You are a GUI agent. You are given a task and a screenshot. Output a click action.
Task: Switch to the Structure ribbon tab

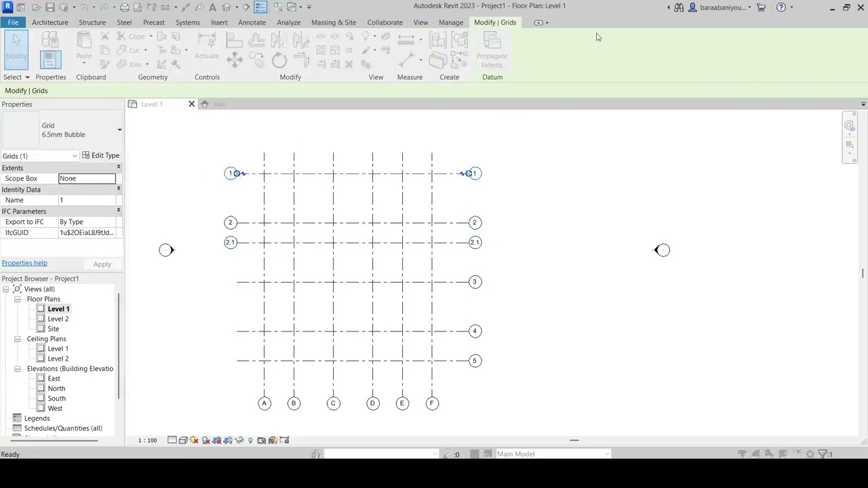tap(92, 22)
